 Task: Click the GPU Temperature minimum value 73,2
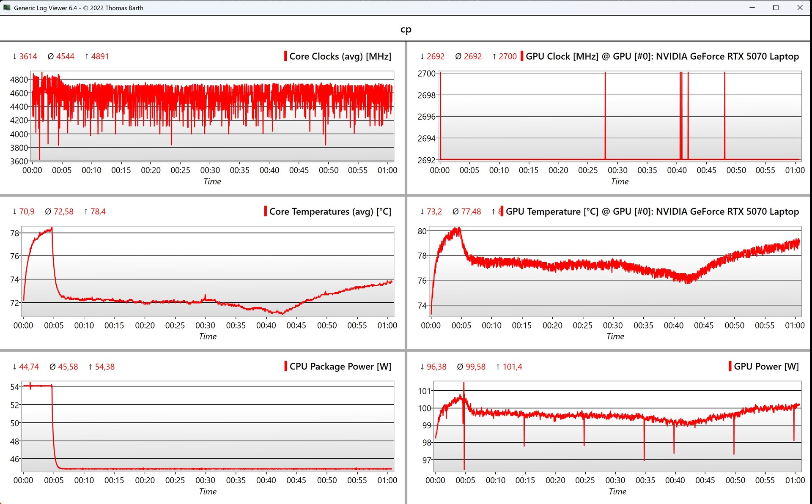[434, 211]
